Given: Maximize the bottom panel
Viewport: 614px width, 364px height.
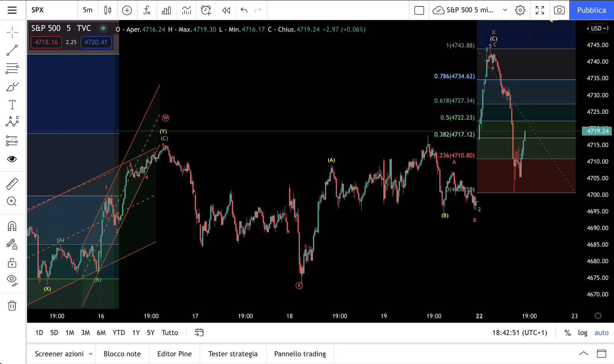Looking at the screenshot, I should (601, 354).
